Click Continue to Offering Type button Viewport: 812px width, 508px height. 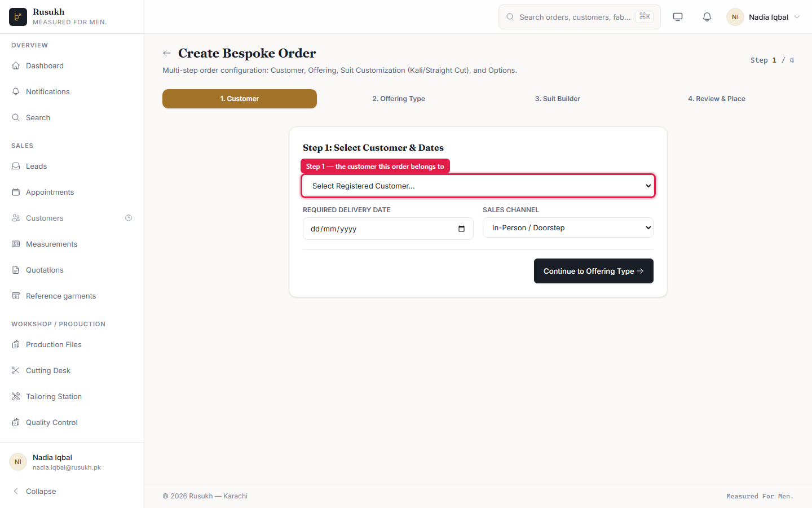(594, 271)
